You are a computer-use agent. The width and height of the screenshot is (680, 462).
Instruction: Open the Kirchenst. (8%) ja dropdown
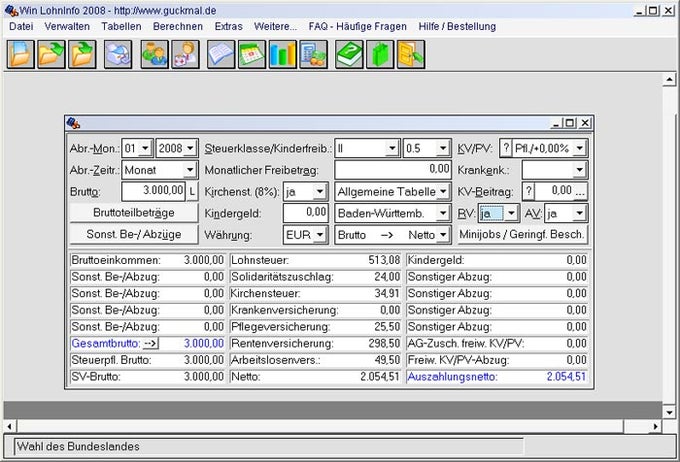coord(320,191)
